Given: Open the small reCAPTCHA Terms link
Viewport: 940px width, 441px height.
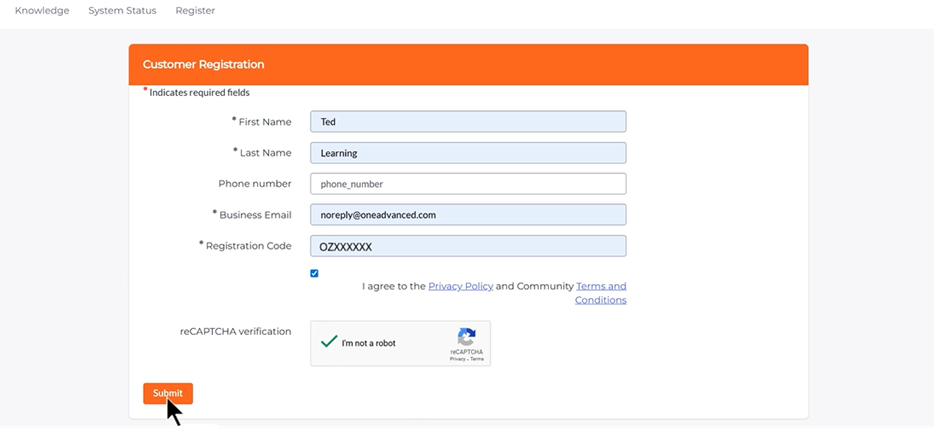Looking at the screenshot, I should click(x=477, y=359).
